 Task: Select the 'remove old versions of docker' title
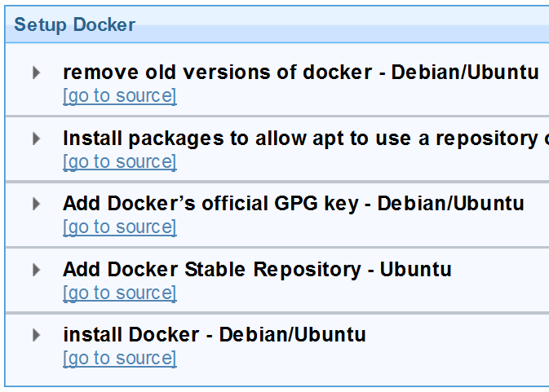click(x=301, y=73)
